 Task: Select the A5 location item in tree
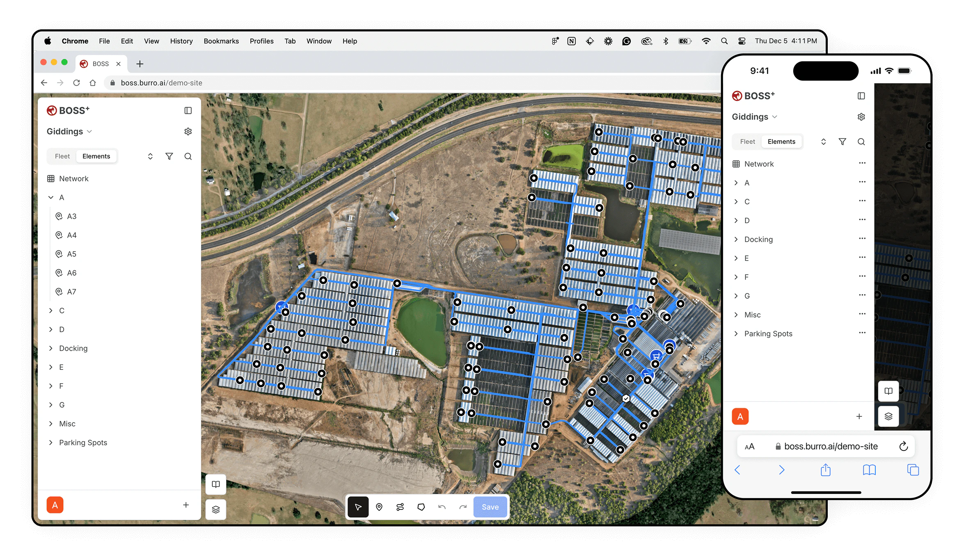pyautogui.click(x=72, y=254)
